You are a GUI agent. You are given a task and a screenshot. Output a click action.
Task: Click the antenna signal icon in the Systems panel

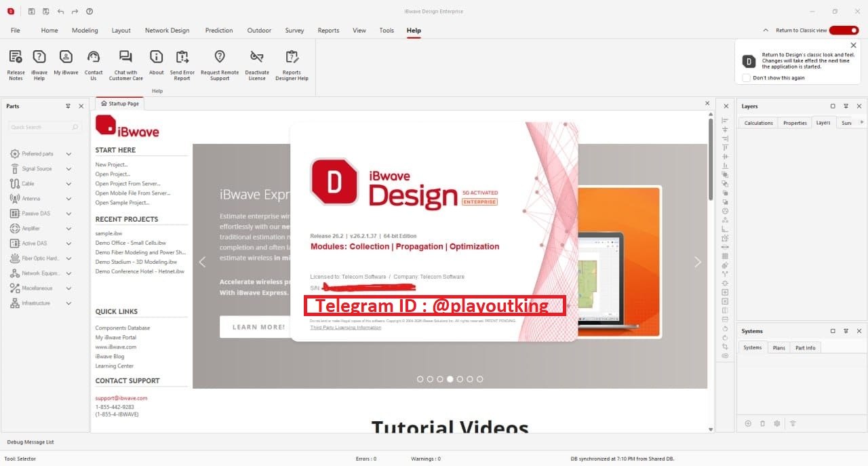click(792, 423)
